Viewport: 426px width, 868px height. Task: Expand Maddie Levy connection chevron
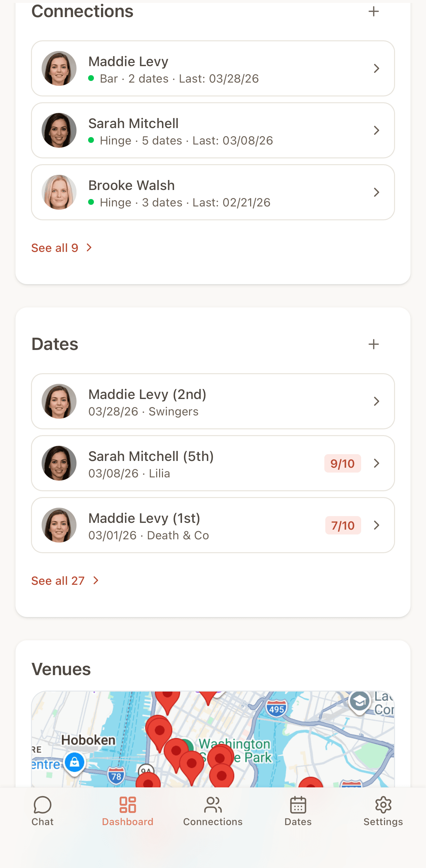pos(376,69)
